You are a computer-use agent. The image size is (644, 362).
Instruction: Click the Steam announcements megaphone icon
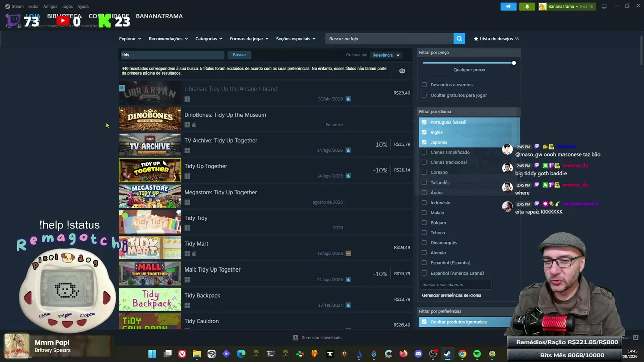click(508, 6)
